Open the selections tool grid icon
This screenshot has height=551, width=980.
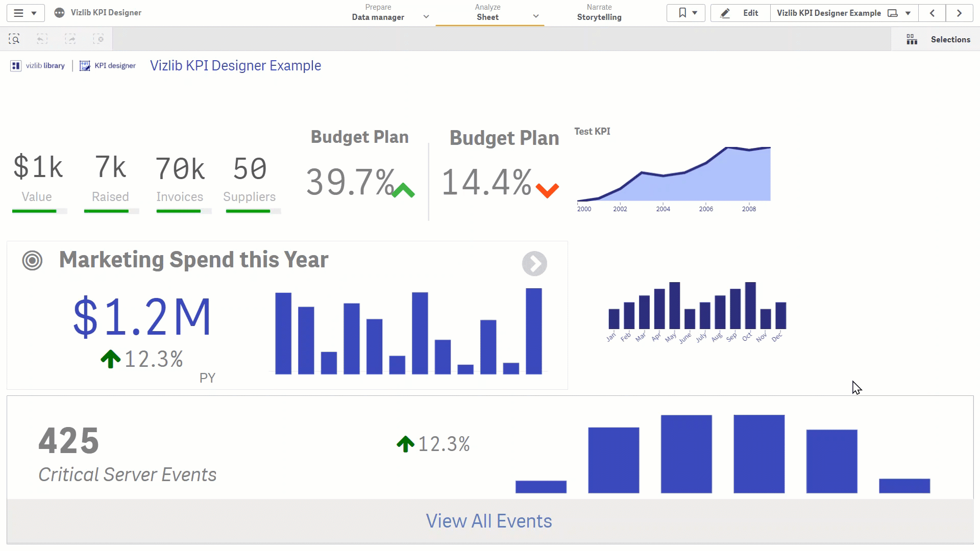912,39
